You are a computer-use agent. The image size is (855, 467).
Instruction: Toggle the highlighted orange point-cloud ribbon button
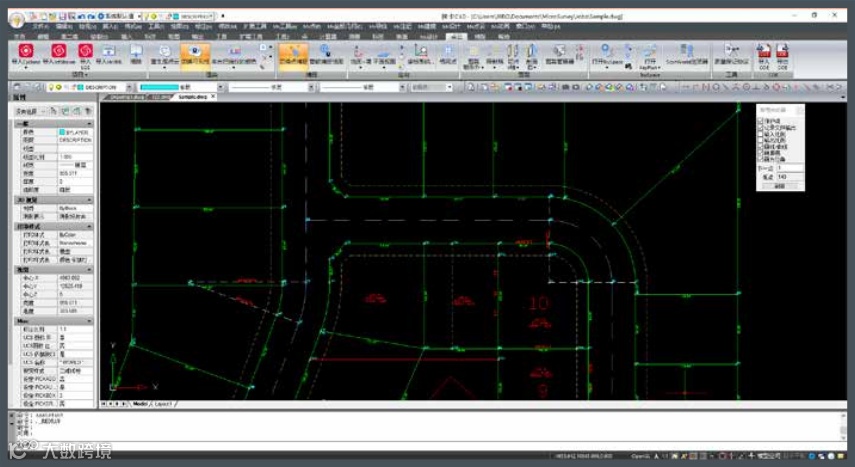[x=293, y=55]
